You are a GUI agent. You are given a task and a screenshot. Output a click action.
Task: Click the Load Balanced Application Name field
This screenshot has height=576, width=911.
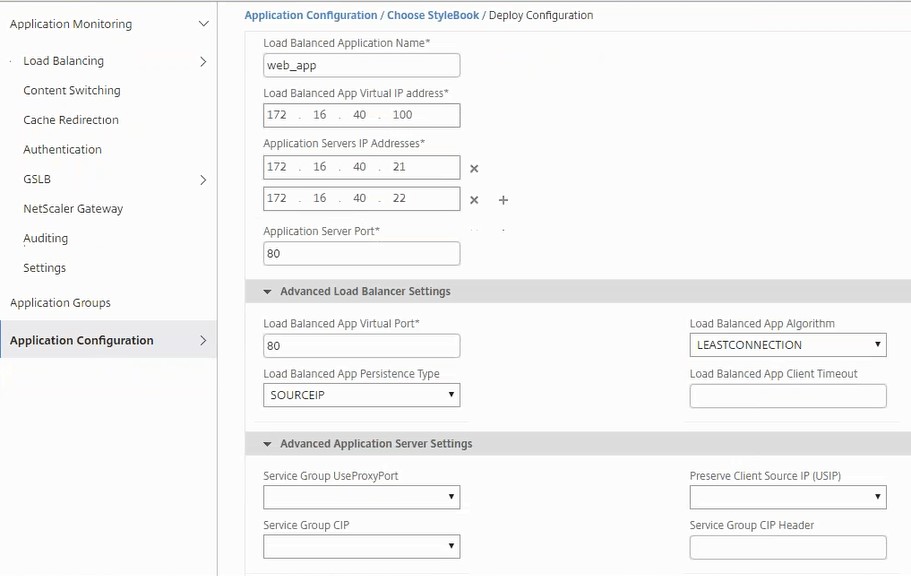click(361, 65)
